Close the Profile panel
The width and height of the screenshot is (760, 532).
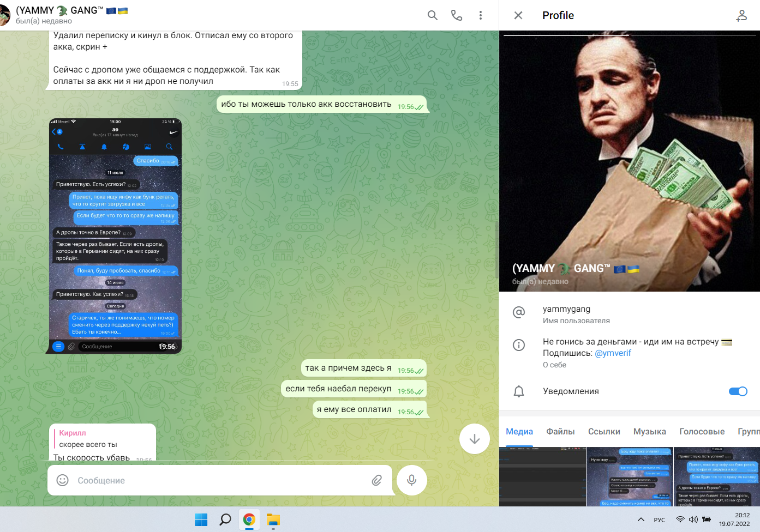point(518,15)
